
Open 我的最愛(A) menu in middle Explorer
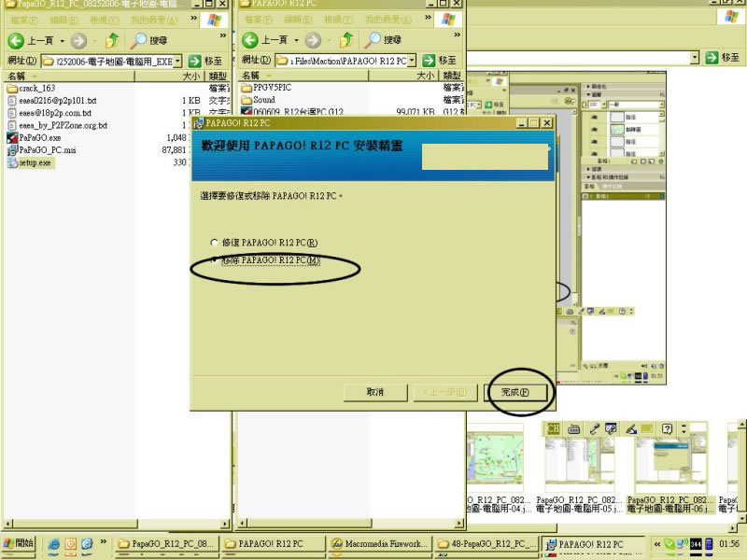click(388, 20)
